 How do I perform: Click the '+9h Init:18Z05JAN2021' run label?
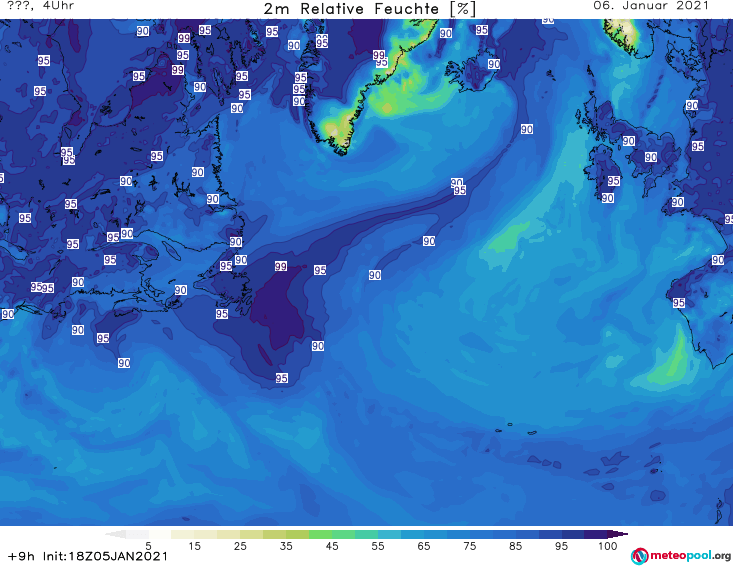point(87,556)
